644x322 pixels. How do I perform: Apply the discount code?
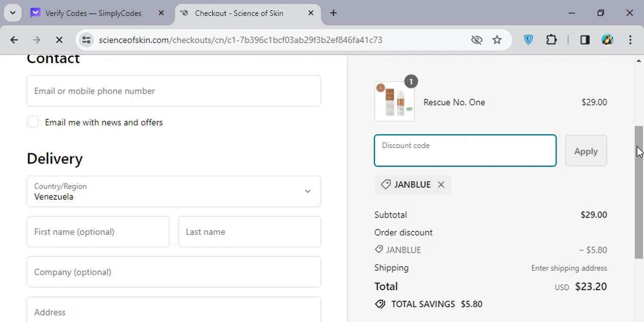pyautogui.click(x=586, y=151)
